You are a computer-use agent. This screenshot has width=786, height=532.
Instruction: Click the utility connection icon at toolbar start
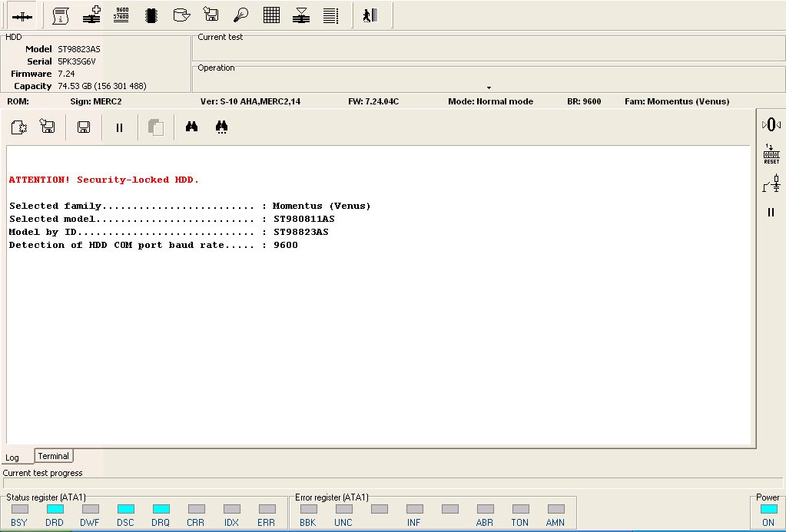[x=22, y=16]
